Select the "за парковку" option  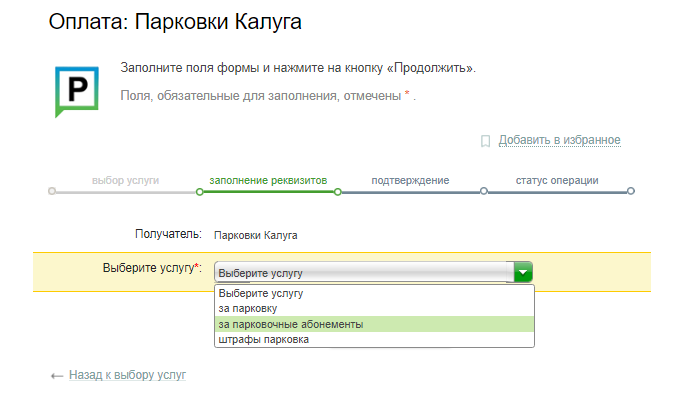click(246, 309)
